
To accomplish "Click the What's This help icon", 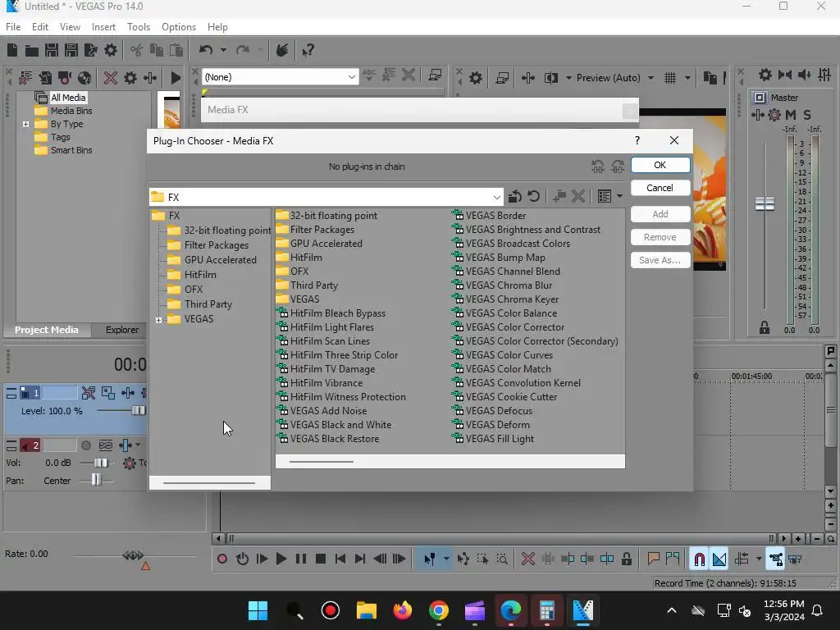I will point(308,50).
